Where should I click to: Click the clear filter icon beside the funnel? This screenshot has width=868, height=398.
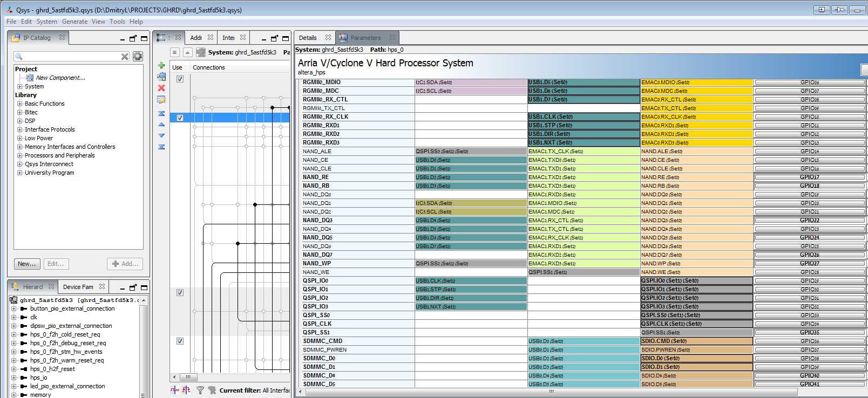[x=212, y=390]
